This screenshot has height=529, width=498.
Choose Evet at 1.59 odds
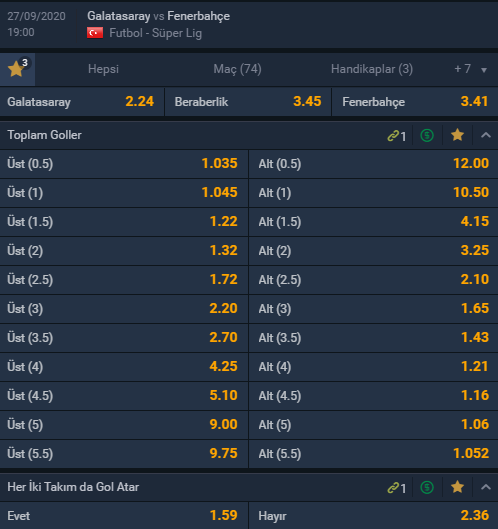(x=124, y=516)
